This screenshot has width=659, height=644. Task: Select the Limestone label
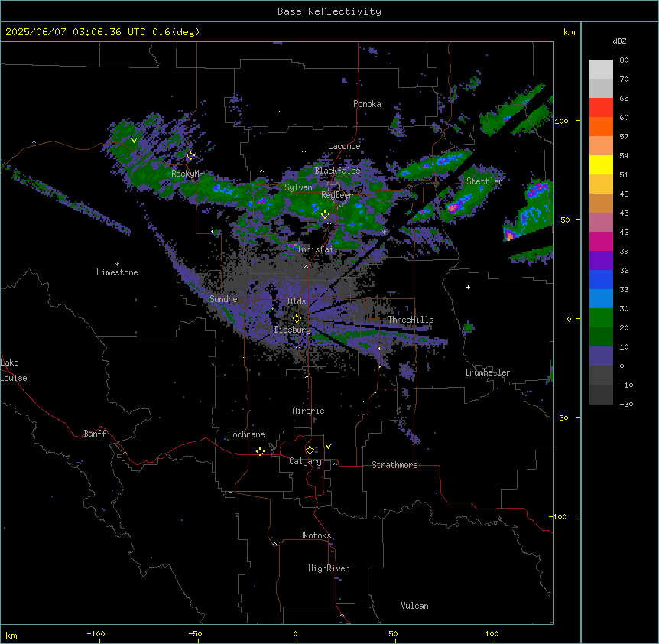[x=117, y=272]
